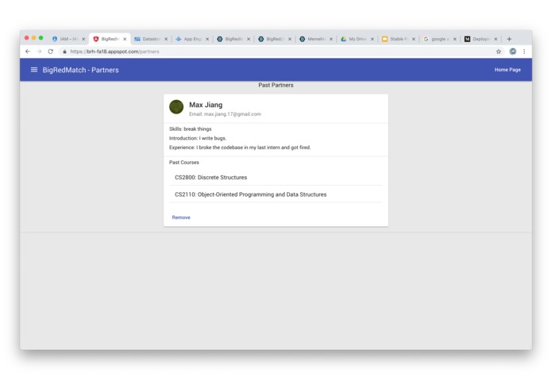Screen dimensions: 552x392
Task: Click the Past Courses label
Action: pos(183,163)
